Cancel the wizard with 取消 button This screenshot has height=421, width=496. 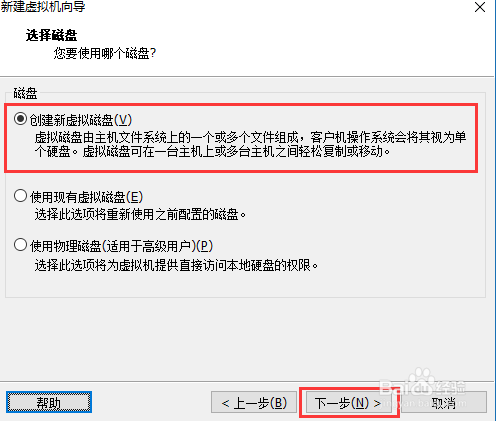[x=444, y=402]
